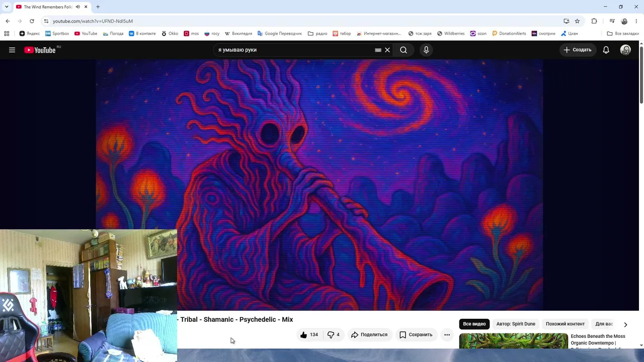This screenshot has height=362, width=644.
Task: Open the Циан bookmark
Action: click(569, 34)
